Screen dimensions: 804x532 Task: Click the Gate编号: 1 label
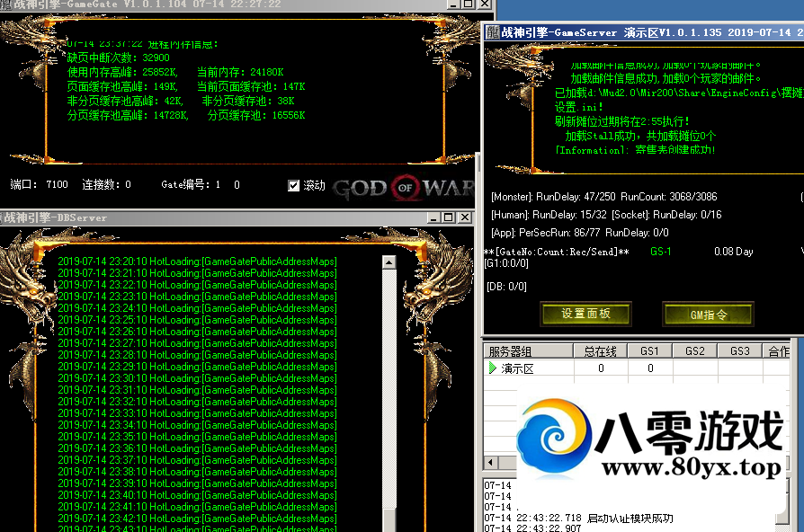coord(191,184)
